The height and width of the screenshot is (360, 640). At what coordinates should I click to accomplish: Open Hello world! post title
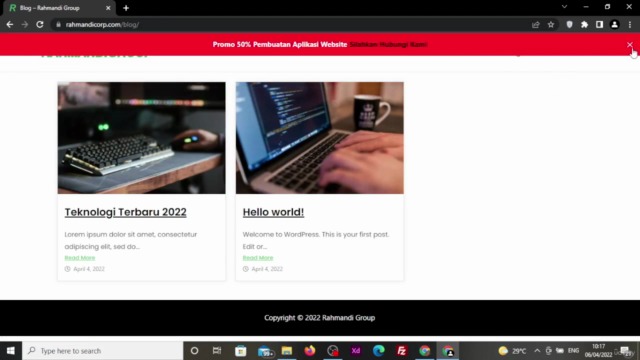click(273, 212)
